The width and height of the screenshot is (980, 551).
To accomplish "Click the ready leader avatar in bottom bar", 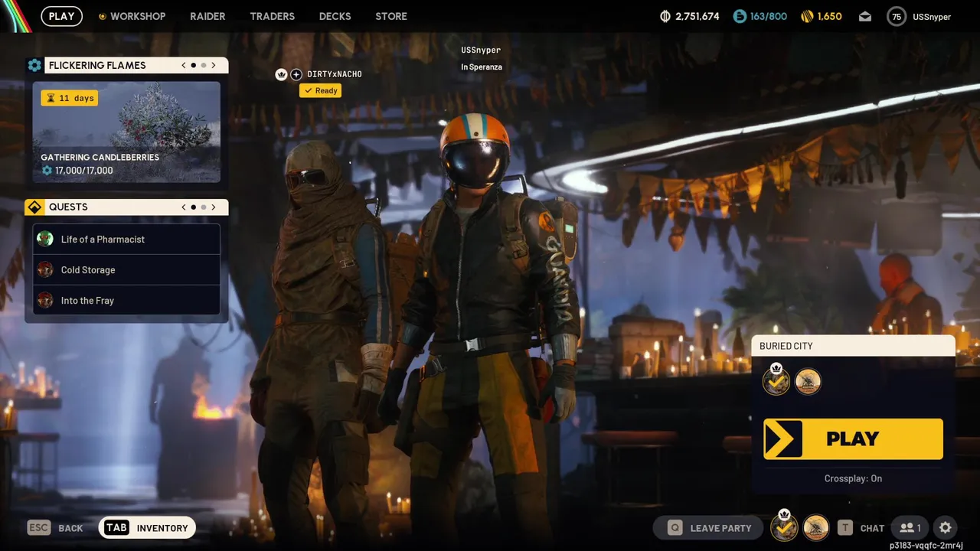I will pyautogui.click(x=784, y=527).
